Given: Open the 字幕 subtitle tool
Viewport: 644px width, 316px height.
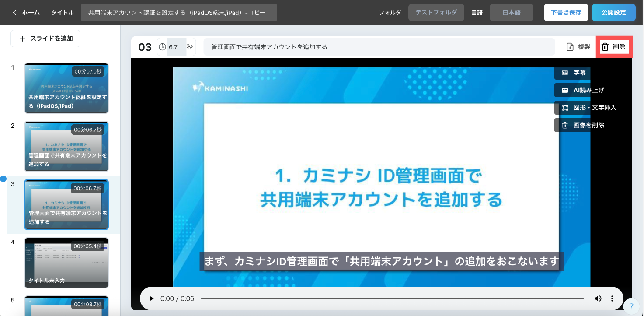Looking at the screenshot, I should (x=572, y=73).
